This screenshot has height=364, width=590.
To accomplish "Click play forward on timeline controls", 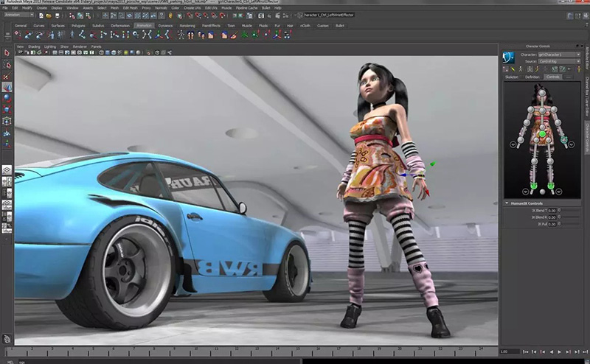I will click(x=560, y=352).
